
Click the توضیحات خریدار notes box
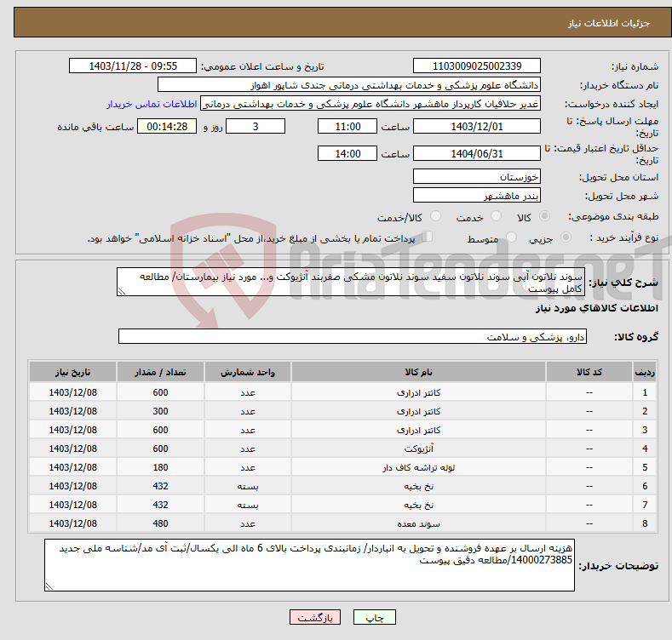tap(309, 565)
